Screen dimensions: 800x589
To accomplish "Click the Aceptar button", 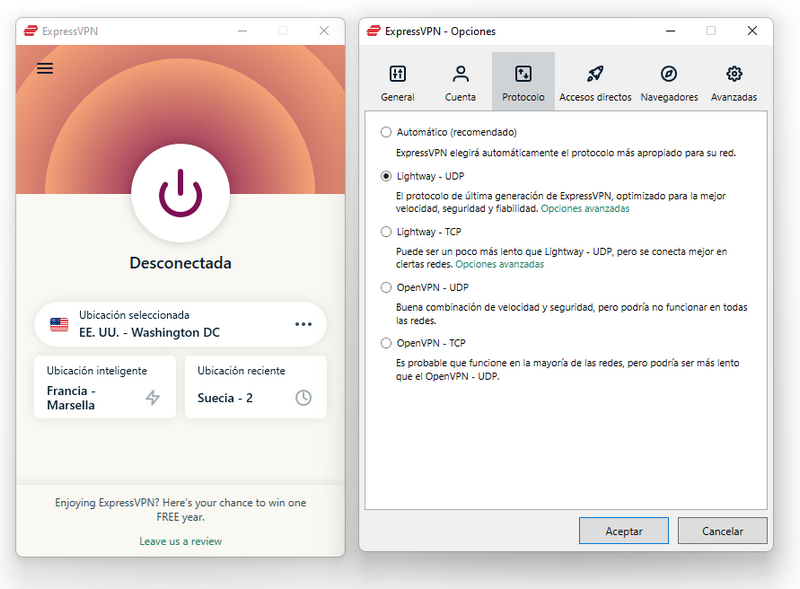I will coord(623,531).
